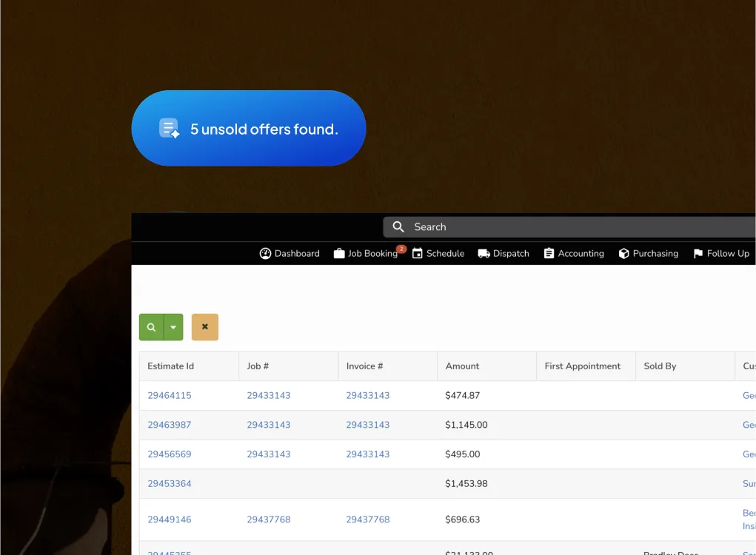Click the document sparkle icon in blue banner
Screen dimensions: 756x555
click(170, 129)
